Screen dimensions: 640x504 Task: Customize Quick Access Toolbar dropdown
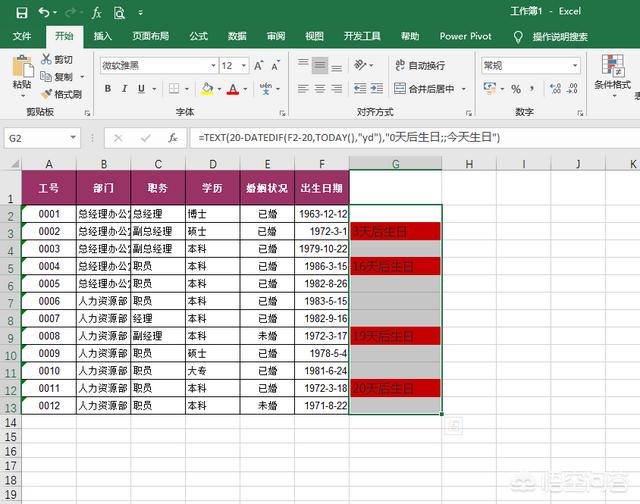point(140,13)
